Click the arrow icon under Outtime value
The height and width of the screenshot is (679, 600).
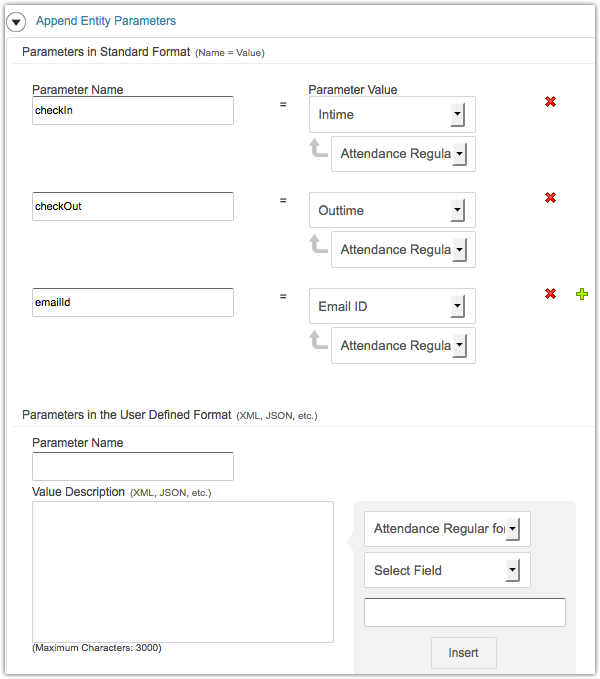coord(318,246)
